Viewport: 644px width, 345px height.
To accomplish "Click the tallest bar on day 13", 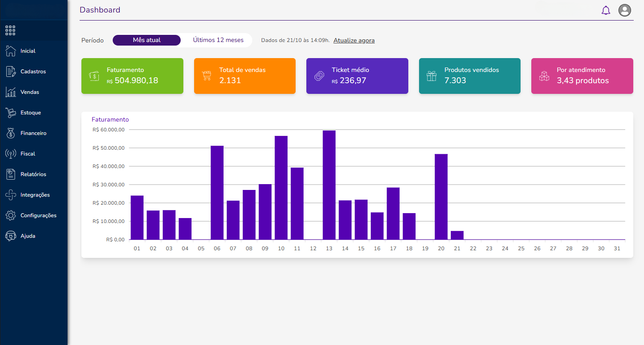I will 329,185.
